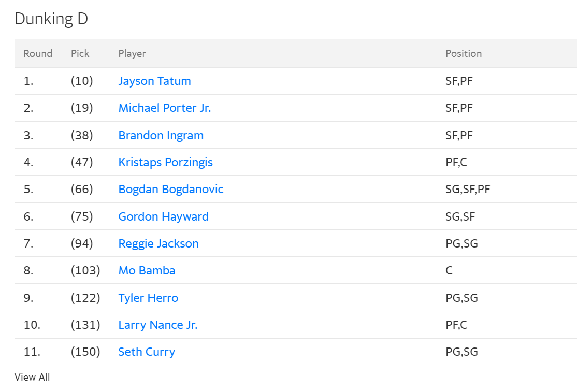Screen dimensions: 577x392
Task: Click Reggie Jackson player name
Action: click(158, 243)
